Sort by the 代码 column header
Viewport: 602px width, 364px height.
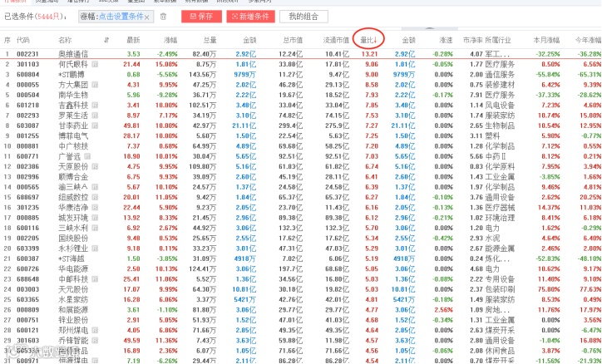point(22,40)
